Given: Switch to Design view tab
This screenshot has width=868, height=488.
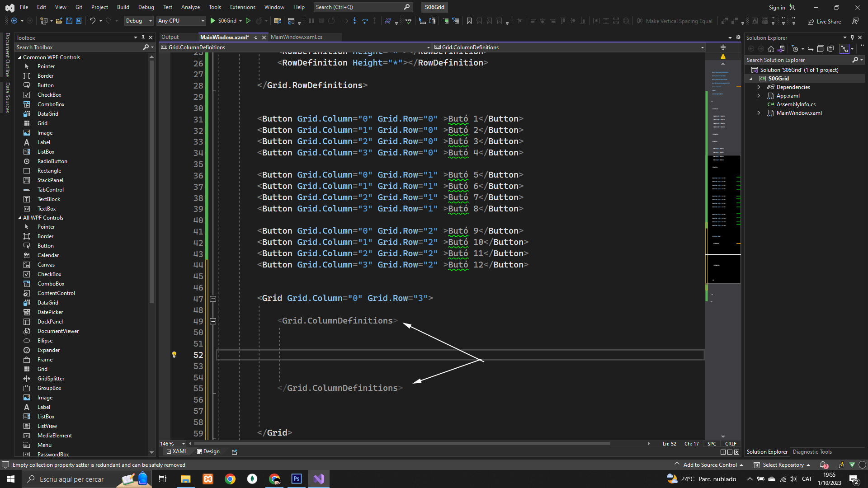Looking at the screenshot, I should [208, 451].
